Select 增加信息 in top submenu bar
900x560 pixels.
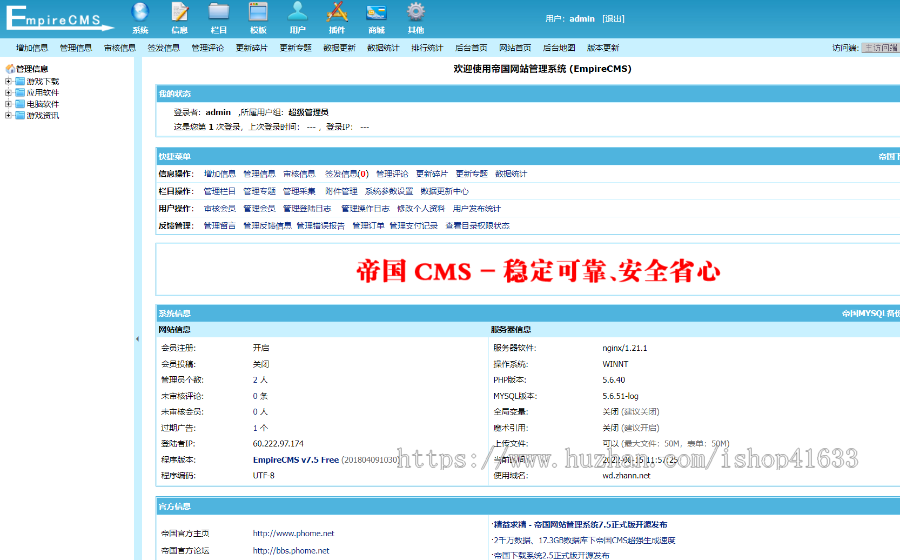tap(32, 48)
